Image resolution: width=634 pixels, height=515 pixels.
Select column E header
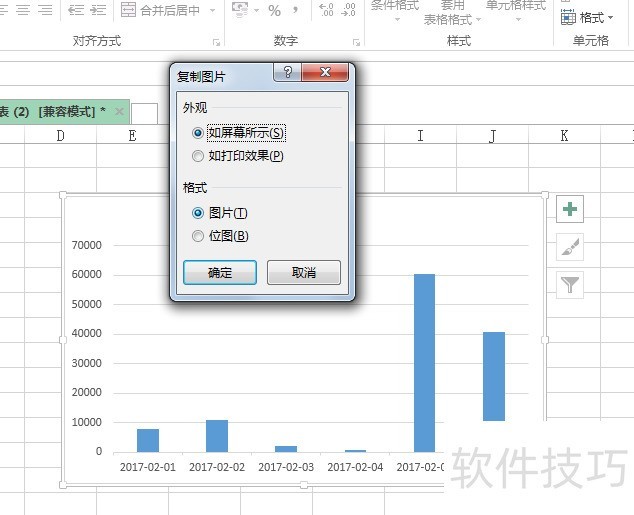tap(132, 136)
